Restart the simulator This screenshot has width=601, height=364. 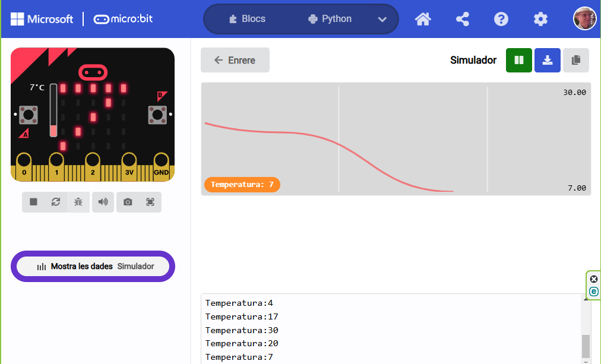click(x=56, y=202)
